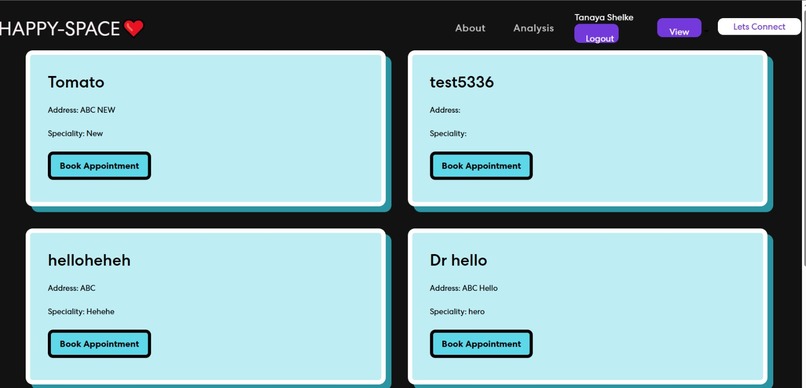Select the test5336 card title
Image resolution: width=806 pixels, height=388 pixels.
[462, 82]
